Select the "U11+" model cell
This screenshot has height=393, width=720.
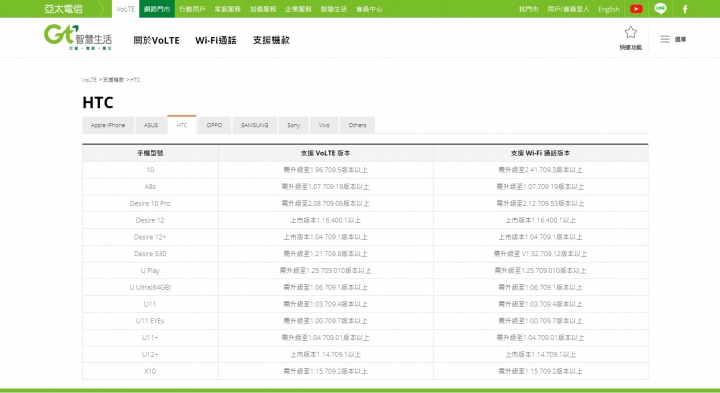tap(150, 337)
